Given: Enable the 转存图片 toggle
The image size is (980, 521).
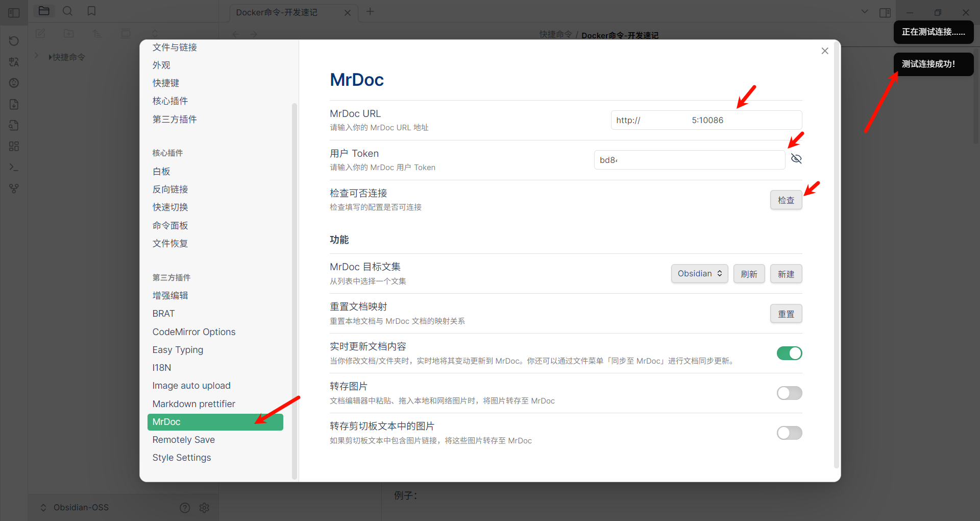Looking at the screenshot, I should click(789, 393).
